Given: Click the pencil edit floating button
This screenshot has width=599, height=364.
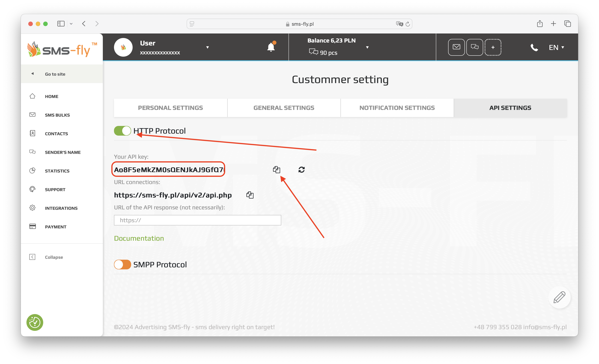Looking at the screenshot, I should point(559,297).
